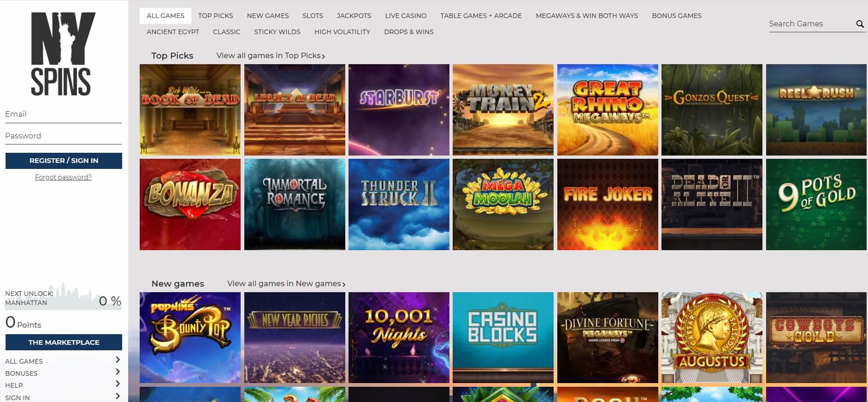
Task: Click the Register / Sign In button
Action: click(64, 161)
